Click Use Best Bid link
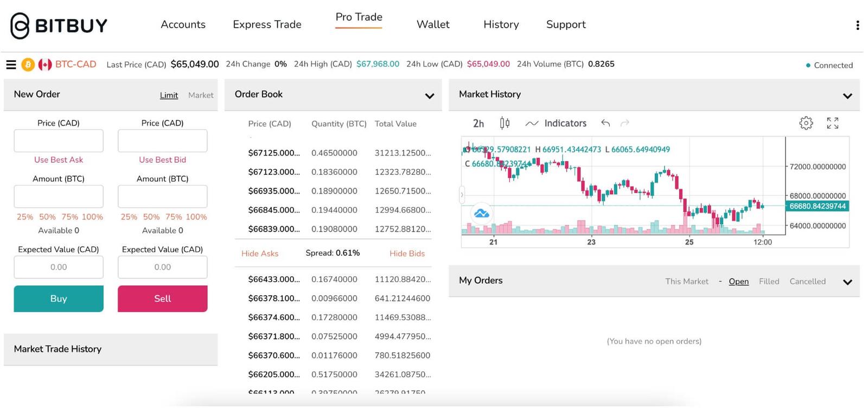This screenshot has width=868, height=409. [x=162, y=159]
